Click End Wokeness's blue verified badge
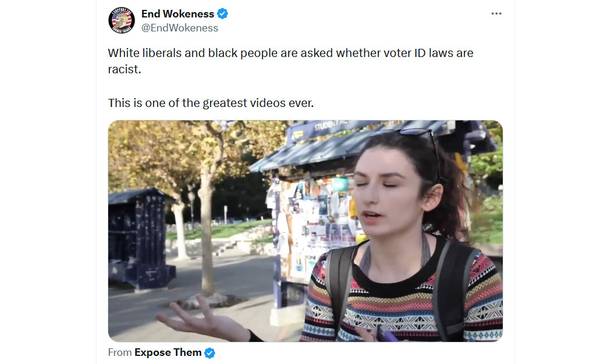 coord(222,13)
